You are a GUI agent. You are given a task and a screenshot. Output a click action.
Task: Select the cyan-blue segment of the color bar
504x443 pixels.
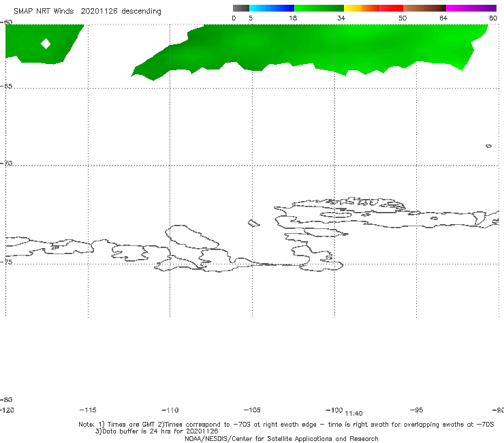[272, 8]
